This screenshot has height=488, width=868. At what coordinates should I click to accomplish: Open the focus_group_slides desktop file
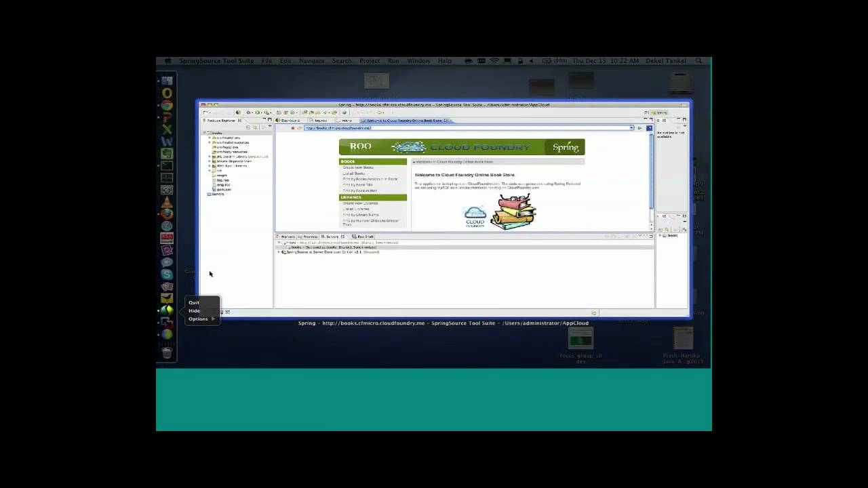tap(580, 346)
